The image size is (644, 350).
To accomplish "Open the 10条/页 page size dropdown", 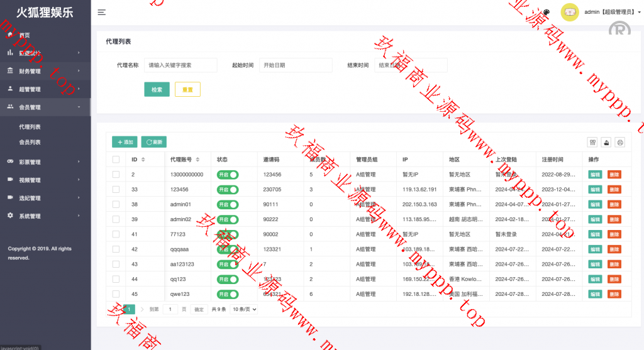I will click(x=244, y=309).
